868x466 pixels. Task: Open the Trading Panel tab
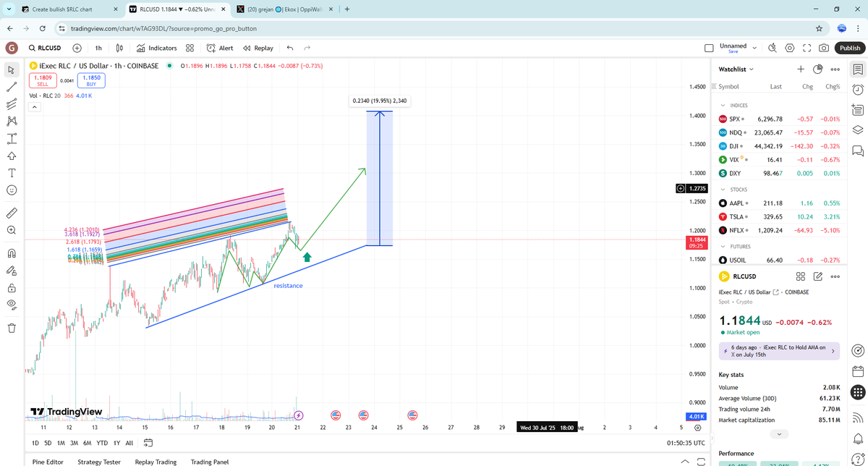tap(210, 462)
